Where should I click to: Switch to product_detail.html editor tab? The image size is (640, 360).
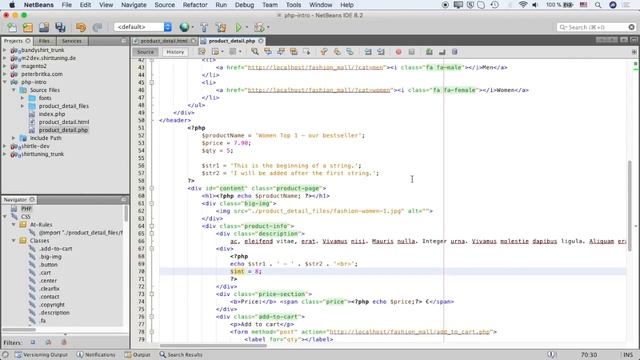164,41
